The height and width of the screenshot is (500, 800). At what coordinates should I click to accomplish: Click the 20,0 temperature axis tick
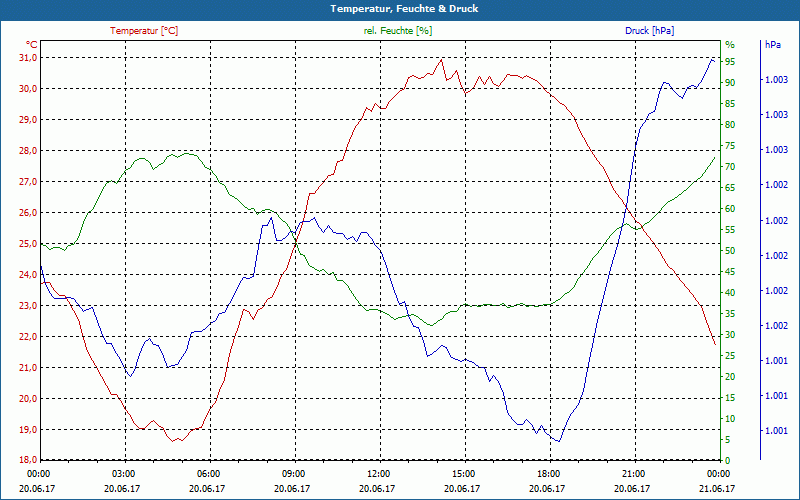tap(28, 398)
